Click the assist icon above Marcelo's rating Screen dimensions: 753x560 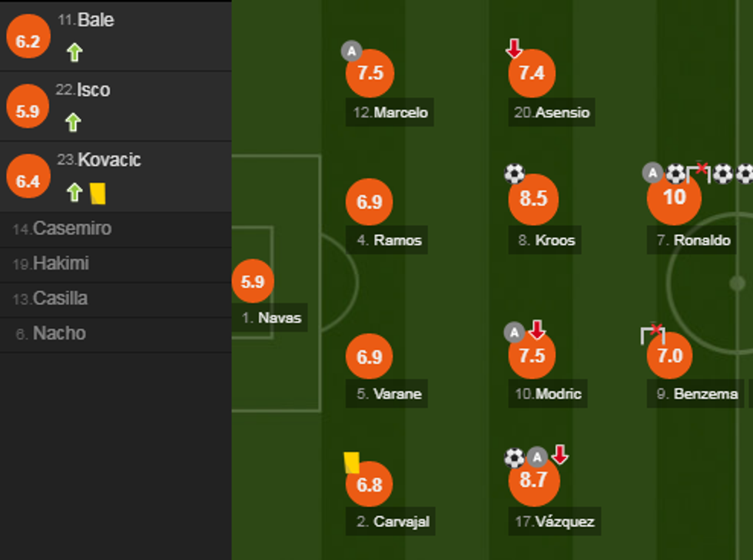(351, 51)
